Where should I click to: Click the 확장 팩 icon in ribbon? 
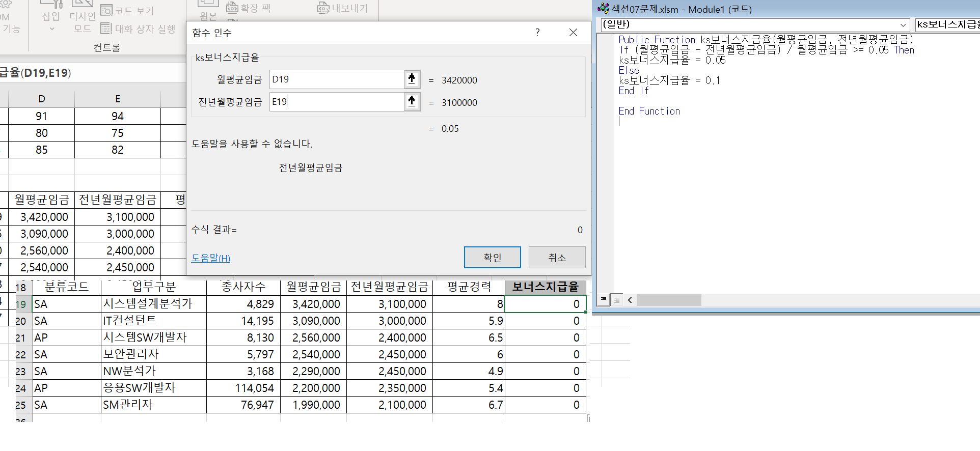[x=232, y=8]
